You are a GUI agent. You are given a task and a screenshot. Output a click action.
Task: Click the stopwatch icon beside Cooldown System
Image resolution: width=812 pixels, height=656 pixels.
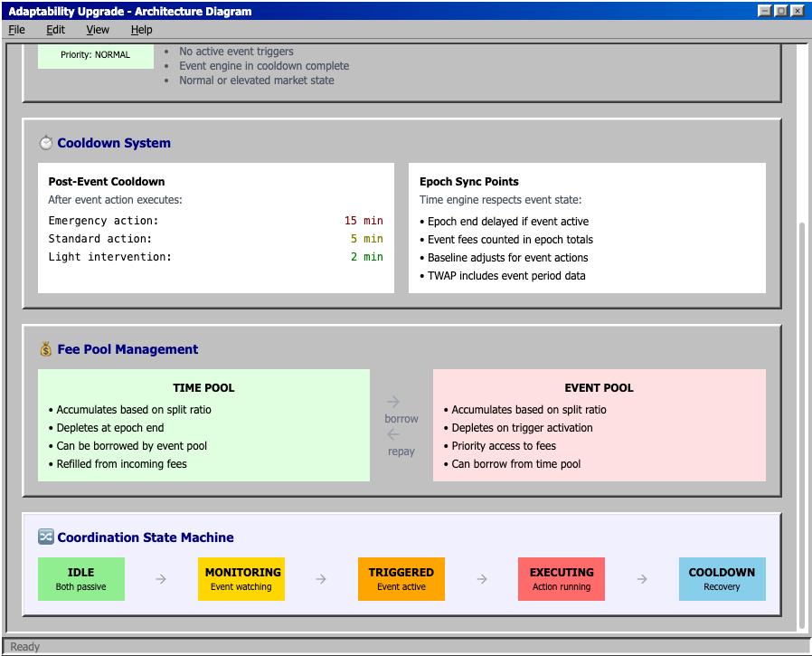click(x=46, y=142)
